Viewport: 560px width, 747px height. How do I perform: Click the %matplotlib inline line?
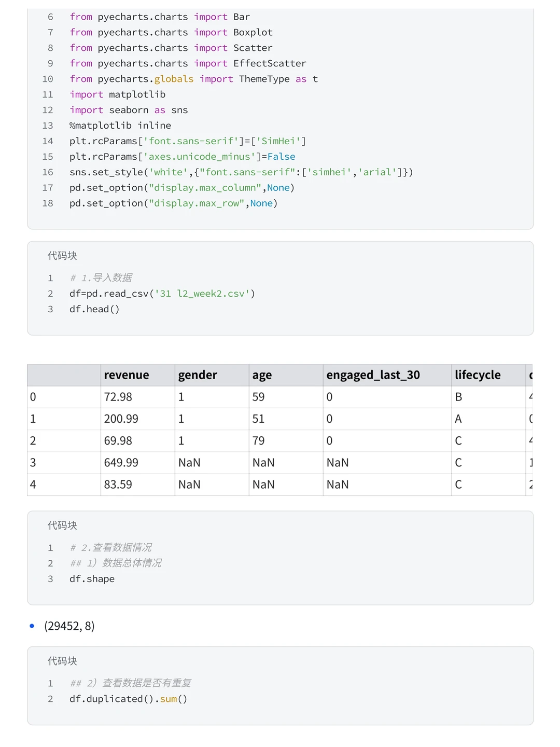(x=120, y=126)
